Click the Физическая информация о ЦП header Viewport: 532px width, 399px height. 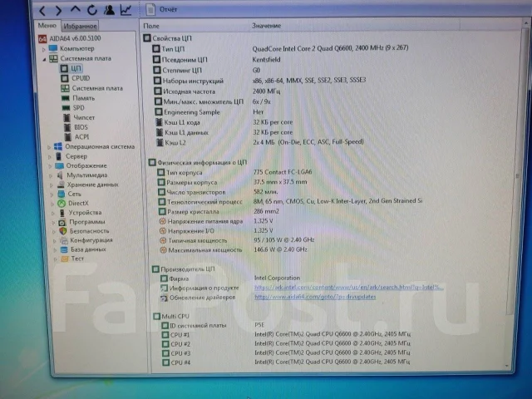click(198, 163)
